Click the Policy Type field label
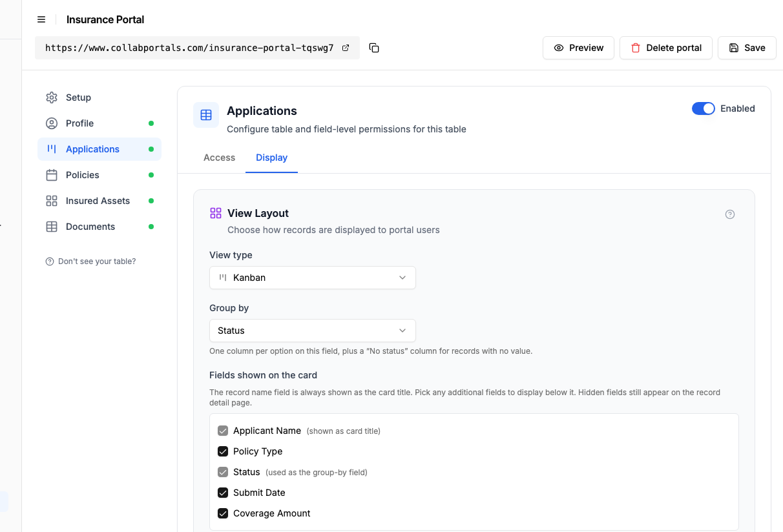 coord(258,451)
